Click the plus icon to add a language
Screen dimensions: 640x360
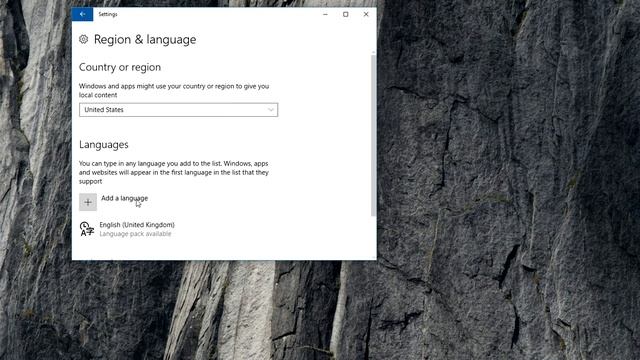88,202
